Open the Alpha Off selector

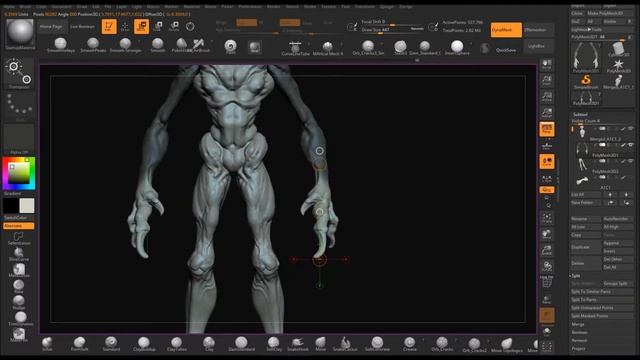pos(19,140)
